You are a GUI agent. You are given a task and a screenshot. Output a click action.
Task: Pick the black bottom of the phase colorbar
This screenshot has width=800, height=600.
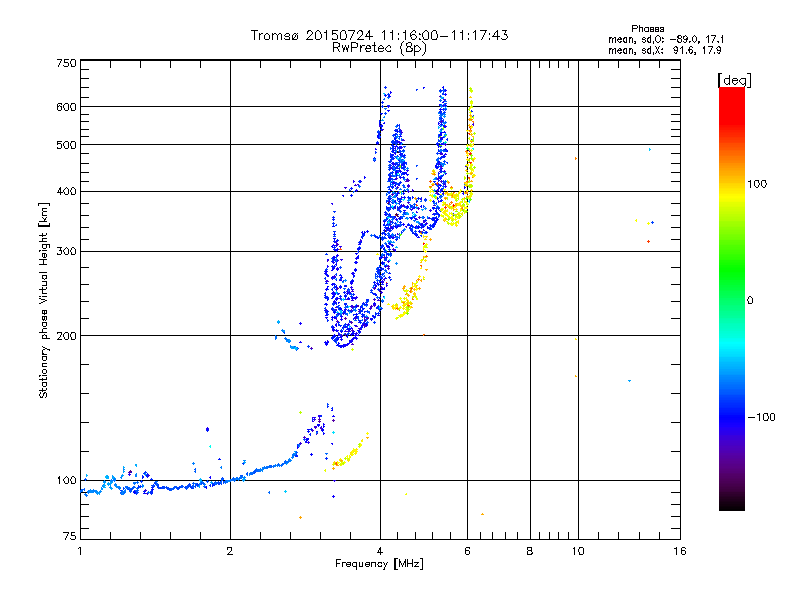732,503
